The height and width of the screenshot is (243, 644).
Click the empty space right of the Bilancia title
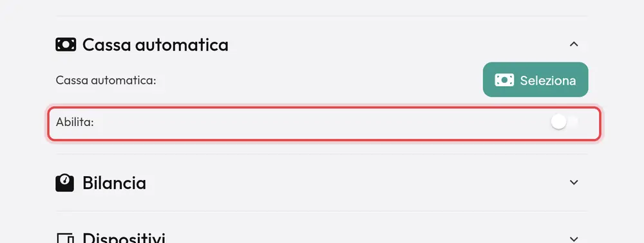click(x=357, y=183)
